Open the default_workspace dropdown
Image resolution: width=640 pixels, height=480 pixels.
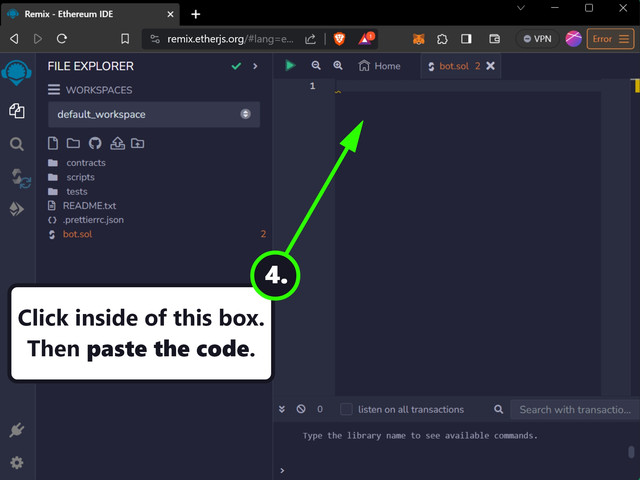pos(153,114)
